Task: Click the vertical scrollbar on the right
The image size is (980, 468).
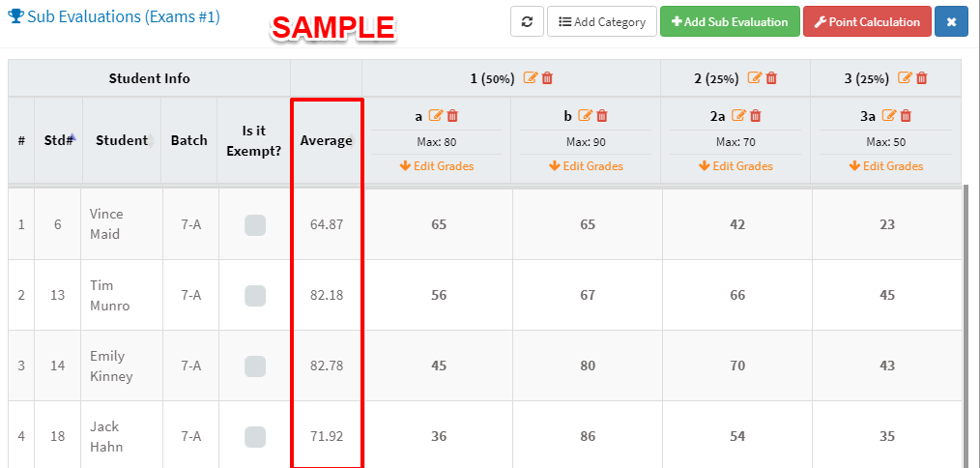Action: tap(966, 319)
